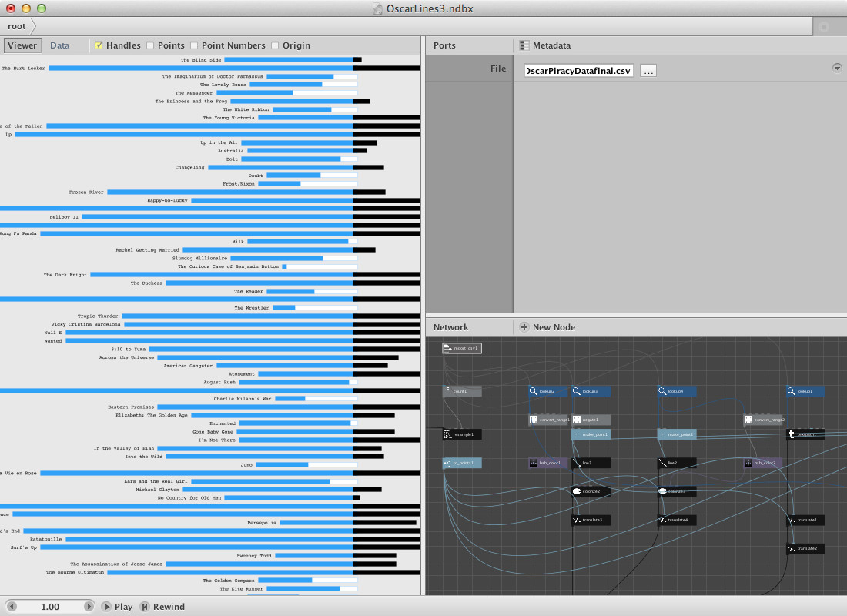
Task: Select the line2 node
Action: pyautogui.click(x=677, y=463)
